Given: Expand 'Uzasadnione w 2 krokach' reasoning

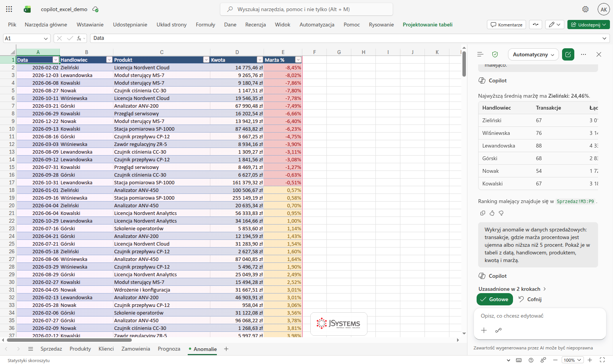Looking at the screenshot, I should [512, 289].
